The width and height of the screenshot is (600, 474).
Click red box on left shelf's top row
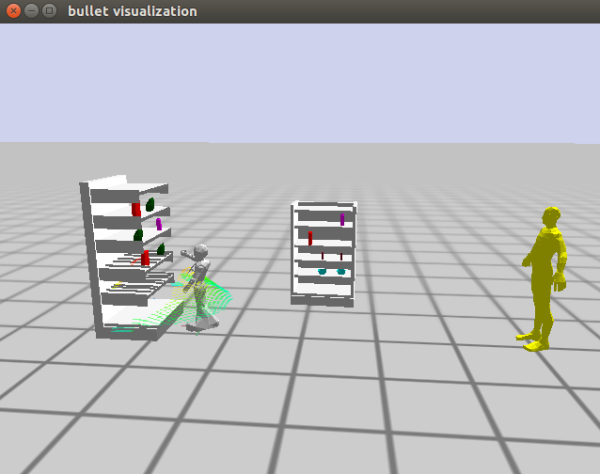point(136,209)
